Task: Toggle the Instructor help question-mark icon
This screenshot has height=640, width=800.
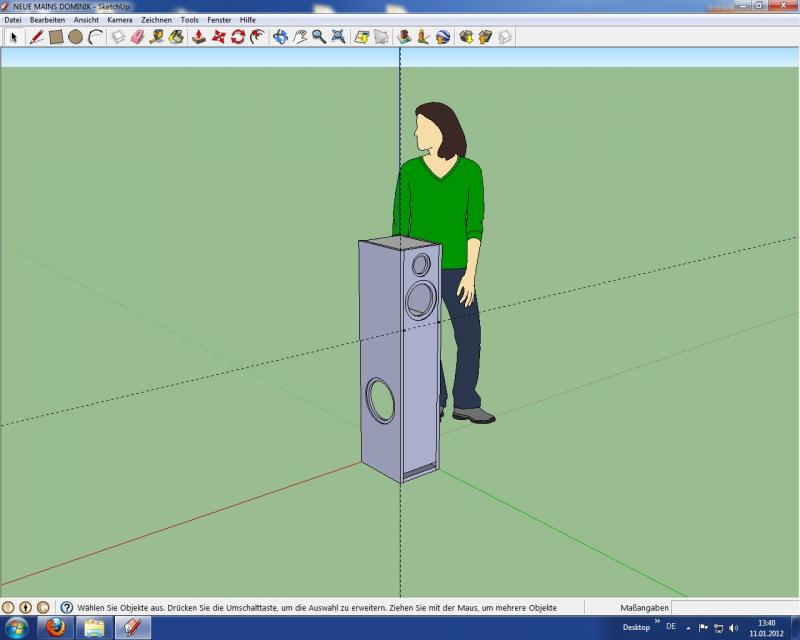Action: [67, 607]
